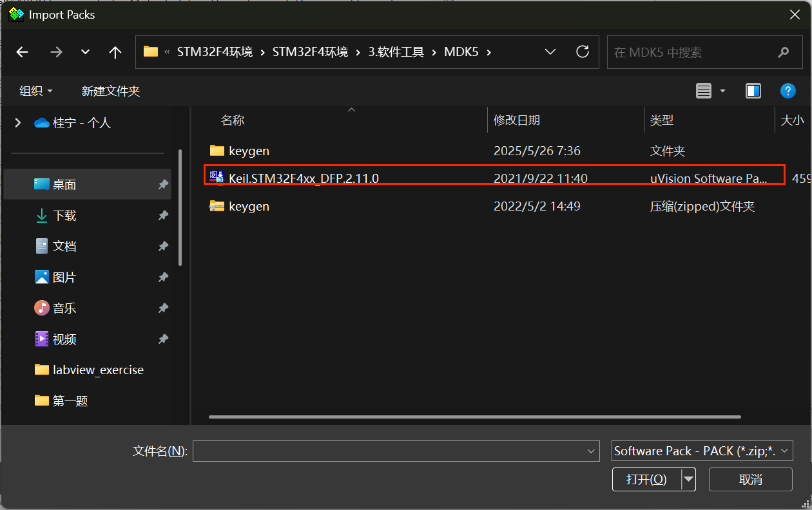
Task: Toggle the preview pane icon
Action: [753, 91]
